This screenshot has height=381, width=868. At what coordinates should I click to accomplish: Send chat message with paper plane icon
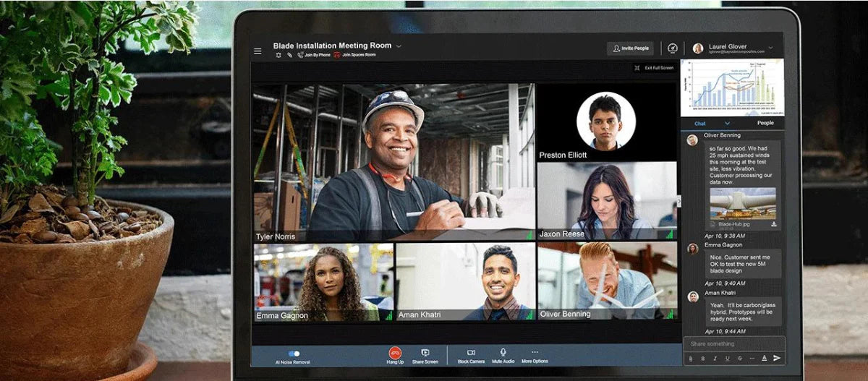777,358
